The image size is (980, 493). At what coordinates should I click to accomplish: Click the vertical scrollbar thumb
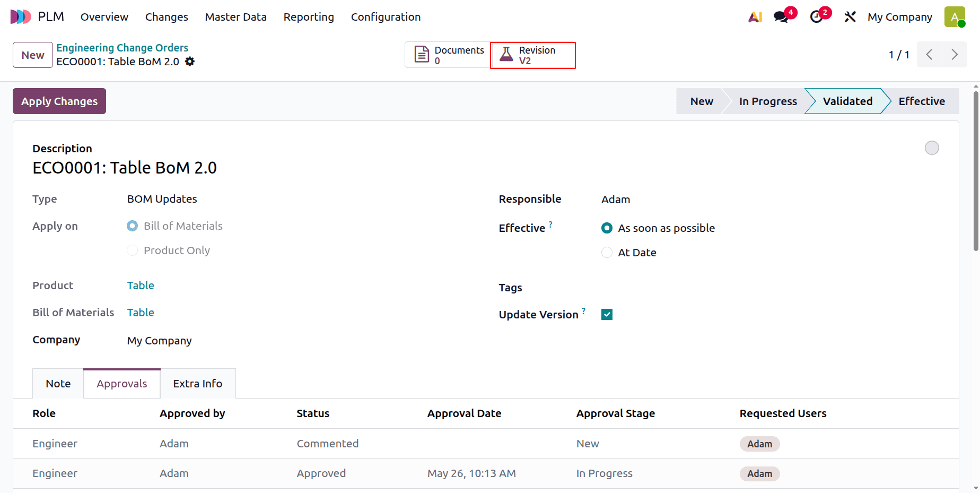[976, 171]
